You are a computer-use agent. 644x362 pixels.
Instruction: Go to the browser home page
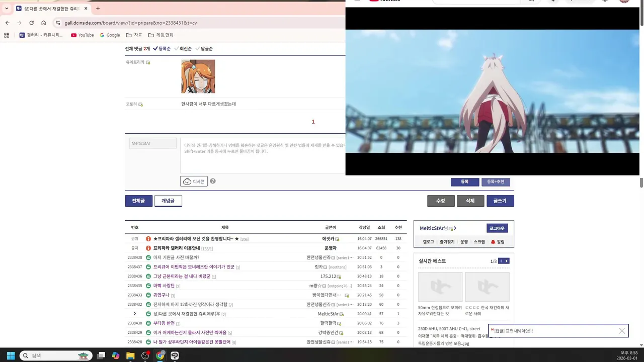point(44,23)
